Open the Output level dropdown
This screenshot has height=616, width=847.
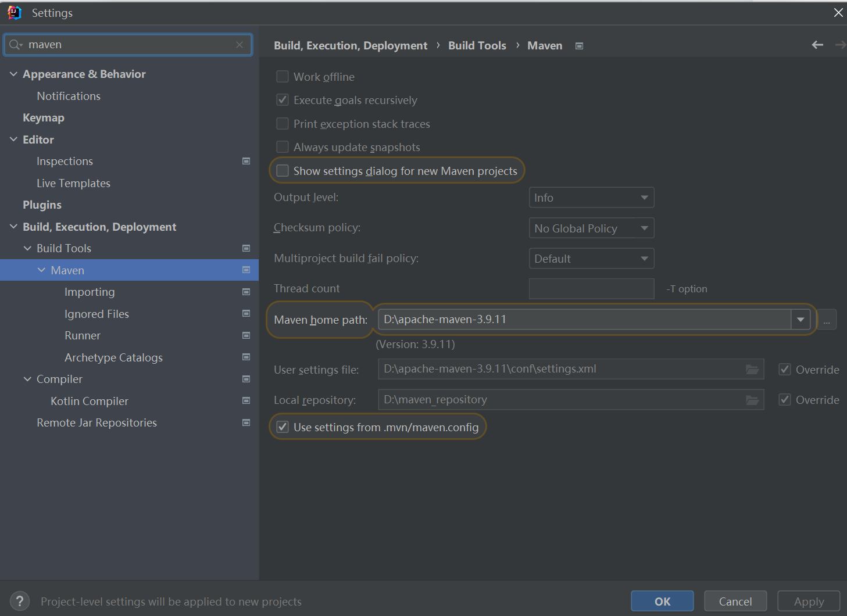point(591,198)
